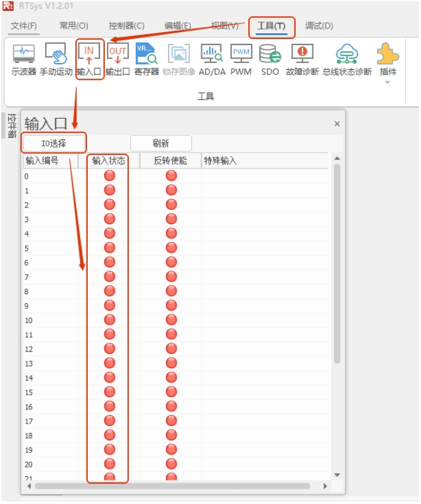Viewport: 421px width, 504px height.
Task: Select the 工具(T) tab
Action: coord(272,26)
